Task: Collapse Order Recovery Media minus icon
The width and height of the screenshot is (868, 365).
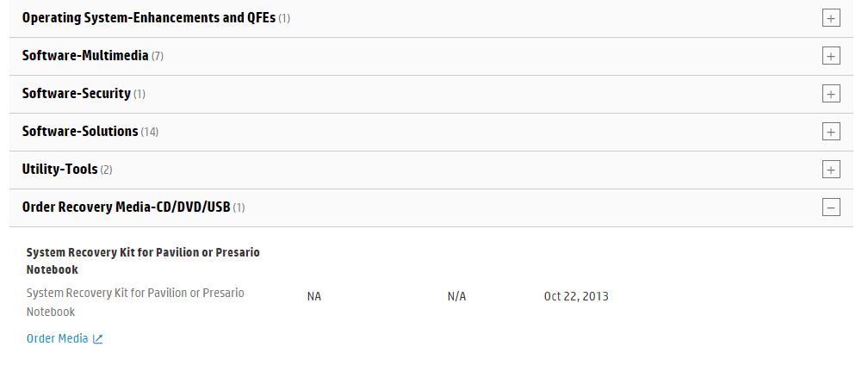Action: point(831,207)
